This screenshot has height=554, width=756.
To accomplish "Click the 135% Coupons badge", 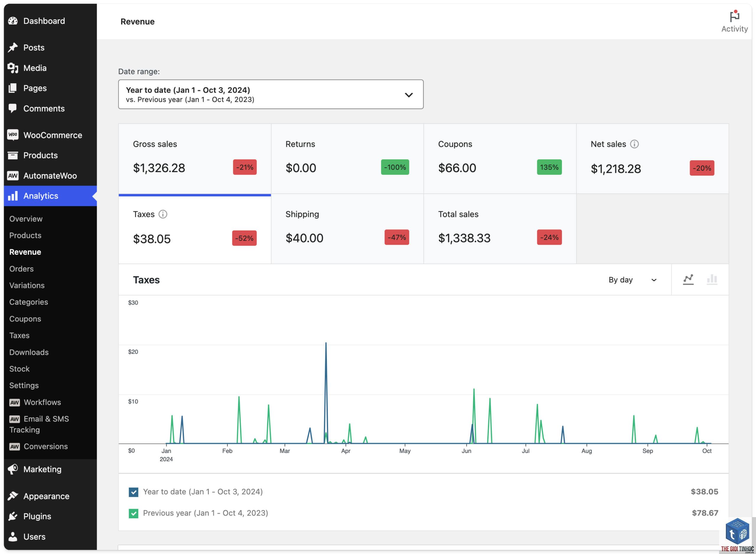I will [x=549, y=167].
